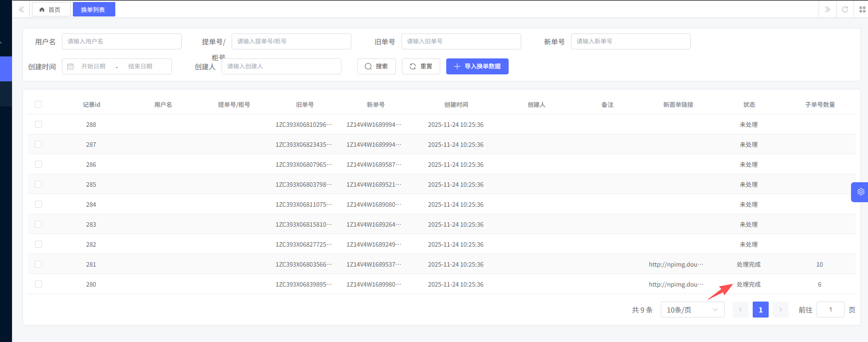Switch to the 首页 tab
The image size is (868, 342).
50,9
